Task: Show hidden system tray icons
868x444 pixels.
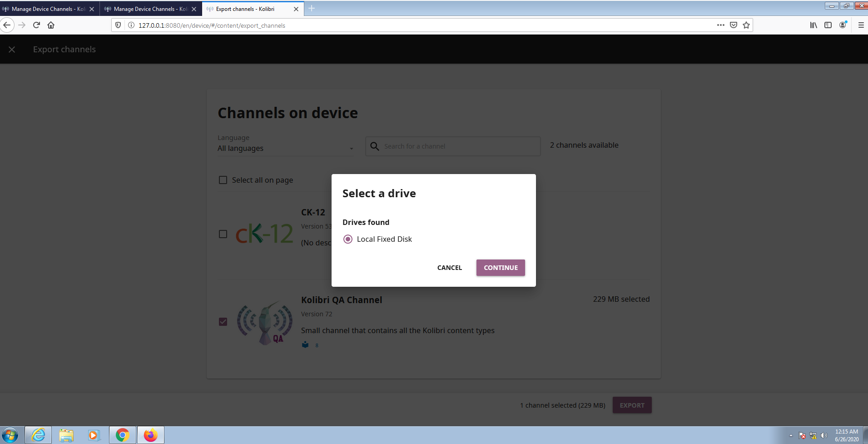Action: coord(791,436)
